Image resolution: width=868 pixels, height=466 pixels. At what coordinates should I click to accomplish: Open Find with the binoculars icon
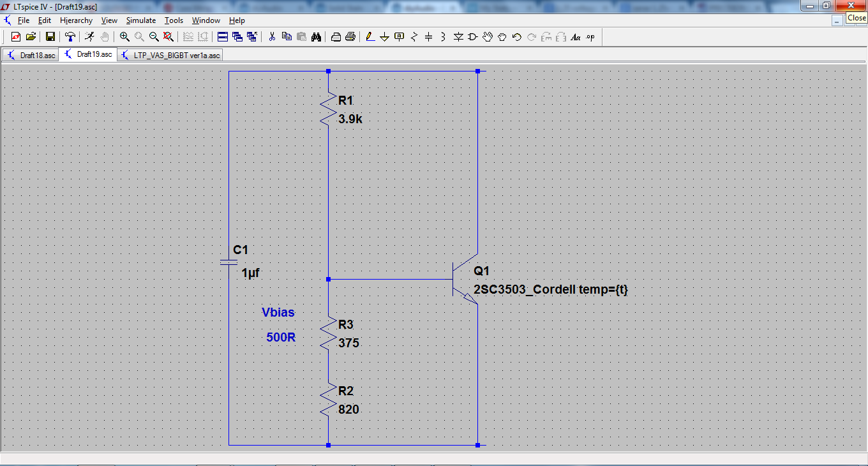(x=316, y=37)
